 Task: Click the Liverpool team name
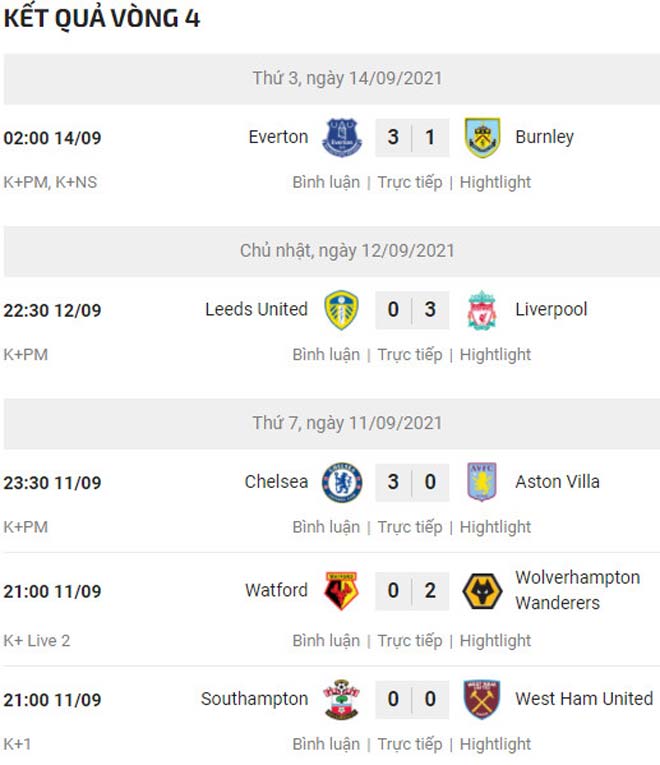(x=551, y=310)
